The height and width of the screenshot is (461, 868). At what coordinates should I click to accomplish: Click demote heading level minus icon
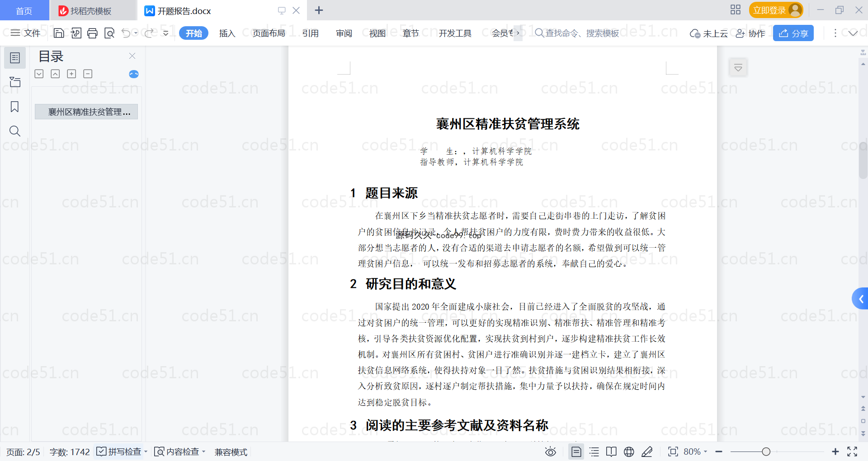point(88,74)
